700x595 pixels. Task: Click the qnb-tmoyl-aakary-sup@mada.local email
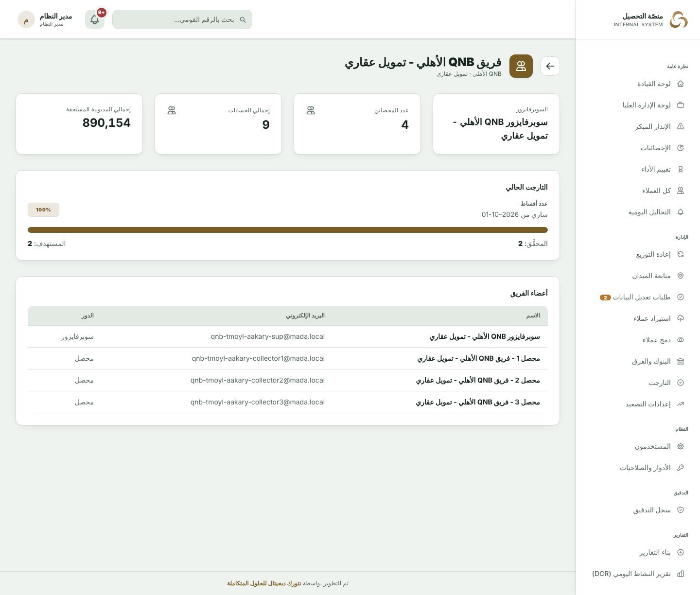[x=268, y=336]
